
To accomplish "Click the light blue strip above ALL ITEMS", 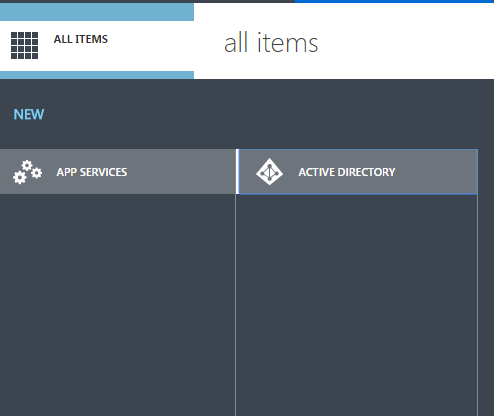I will (x=97, y=12).
